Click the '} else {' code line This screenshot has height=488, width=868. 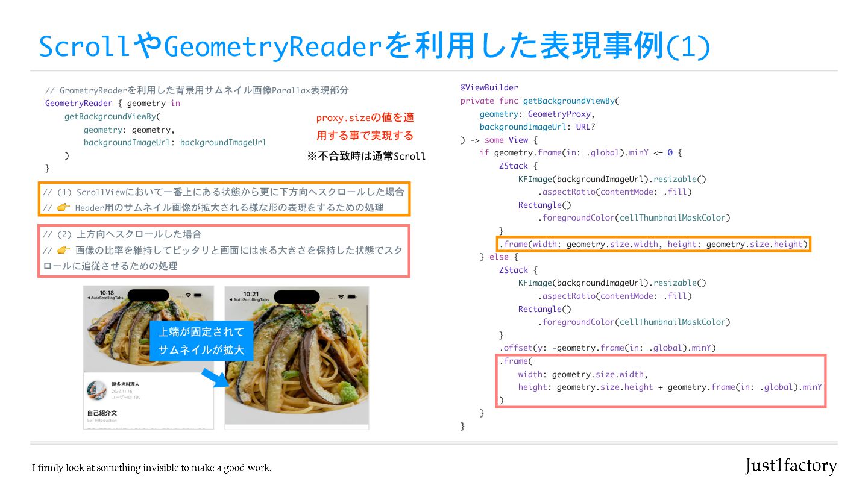click(x=498, y=257)
